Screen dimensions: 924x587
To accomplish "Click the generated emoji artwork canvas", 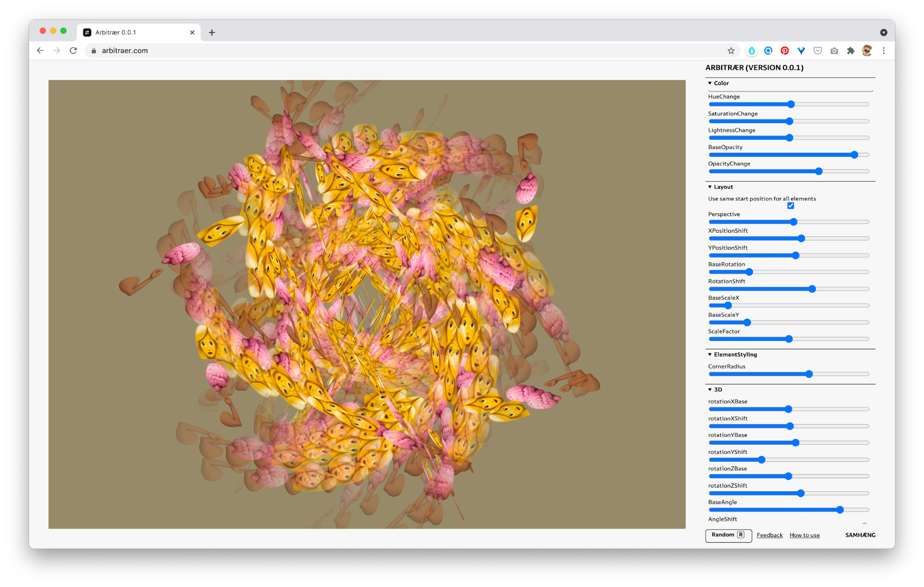I will (367, 304).
